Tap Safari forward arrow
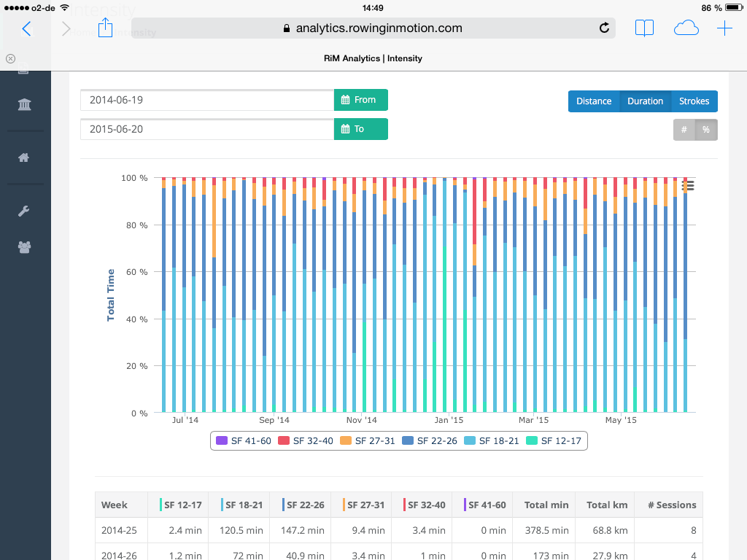This screenshot has width=747, height=560. 66,28
